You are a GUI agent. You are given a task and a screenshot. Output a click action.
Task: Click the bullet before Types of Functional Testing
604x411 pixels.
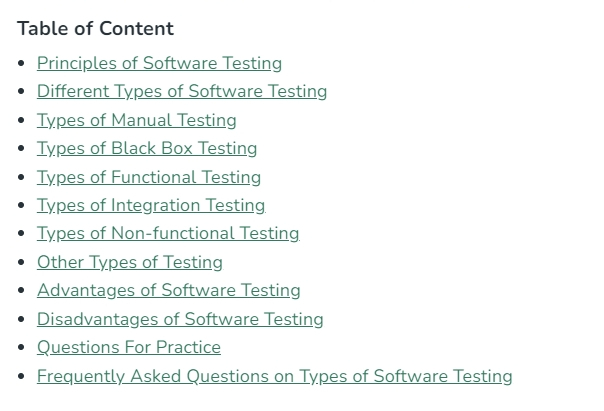tap(21, 177)
